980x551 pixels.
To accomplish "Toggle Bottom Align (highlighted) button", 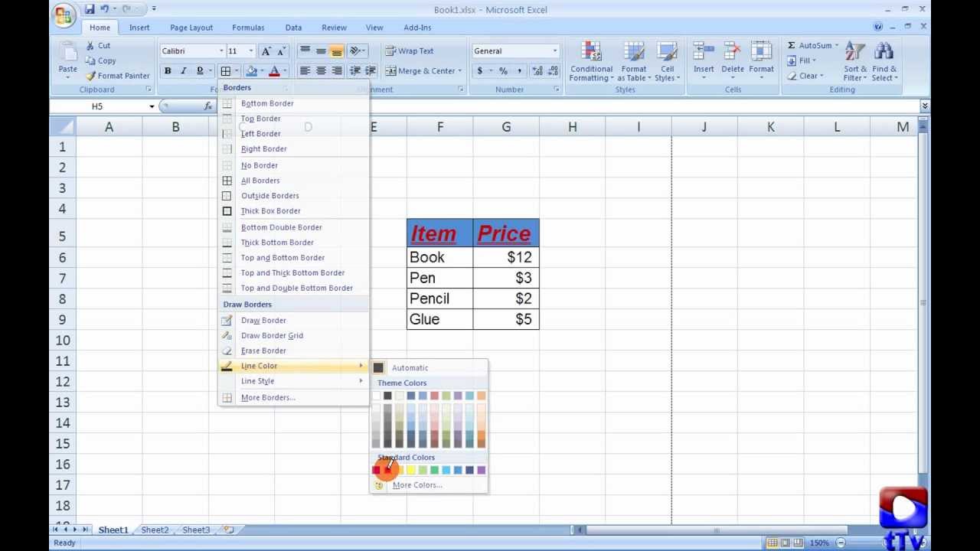I will point(337,51).
